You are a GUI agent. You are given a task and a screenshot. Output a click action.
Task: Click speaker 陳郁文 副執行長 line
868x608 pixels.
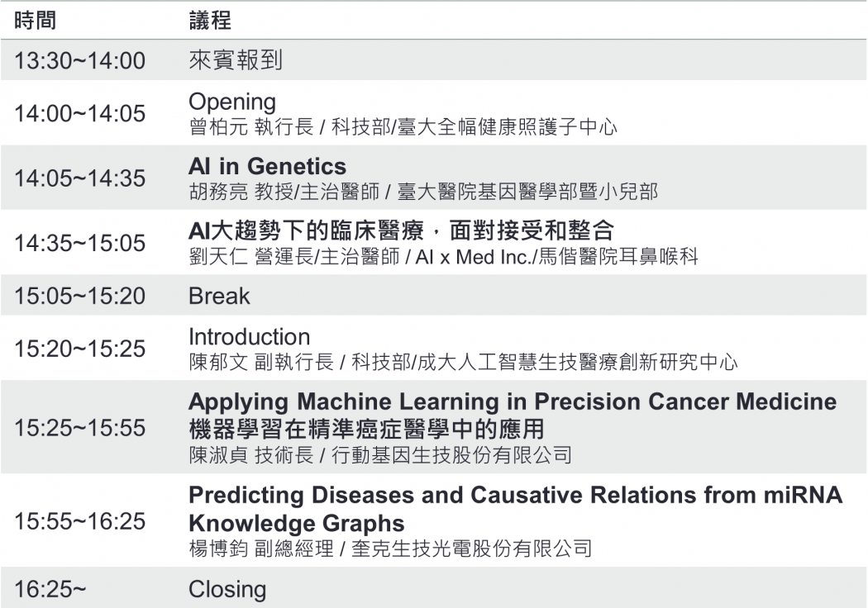click(x=463, y=363)
